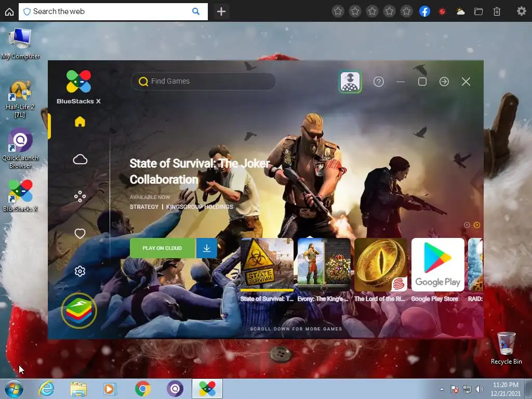
Task: Click the Facebook shortcut icon
Action: [x=425, y=11]
